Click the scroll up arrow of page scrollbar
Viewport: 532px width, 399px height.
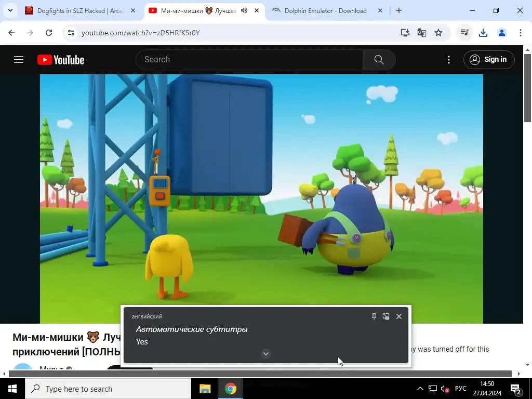pos(527,50)
